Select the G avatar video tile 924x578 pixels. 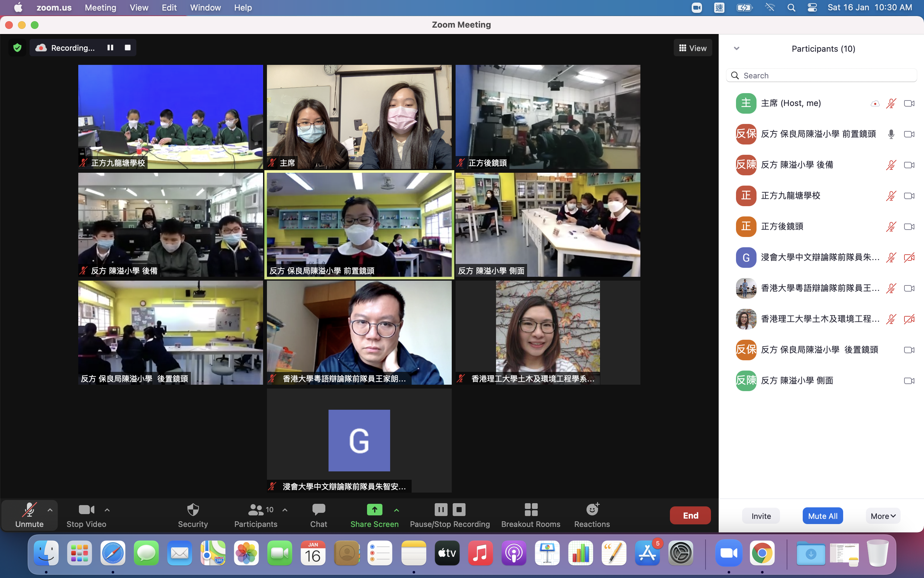click(x=359, y=440)
